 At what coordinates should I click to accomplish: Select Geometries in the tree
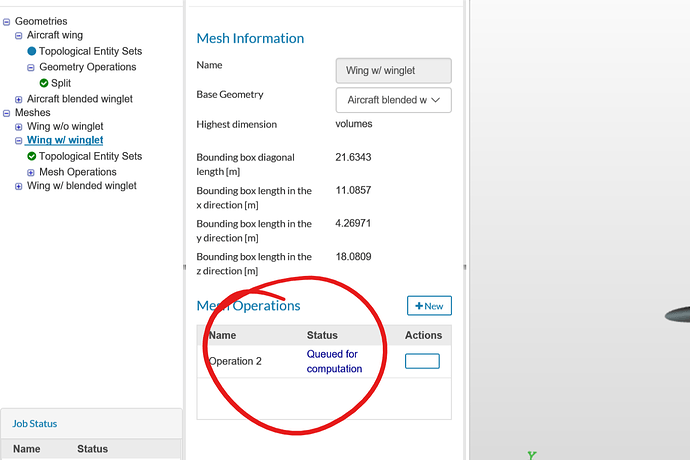41,21
